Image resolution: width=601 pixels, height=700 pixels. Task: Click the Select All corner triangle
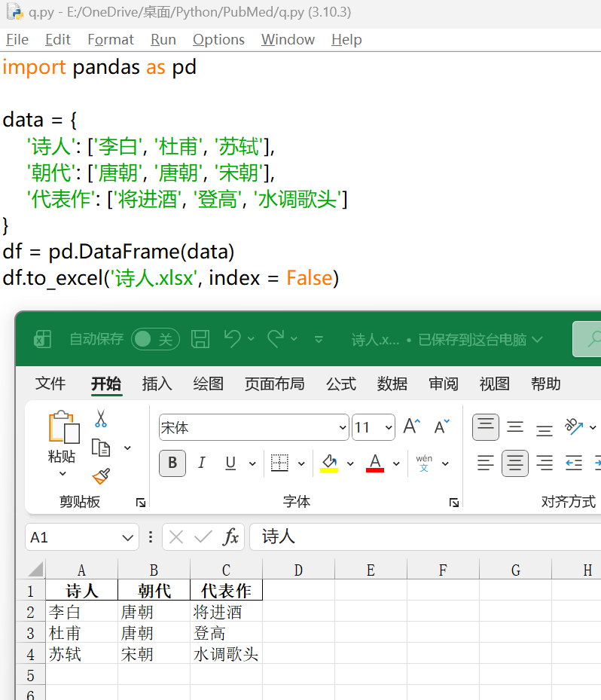click(x=35, y=570)
